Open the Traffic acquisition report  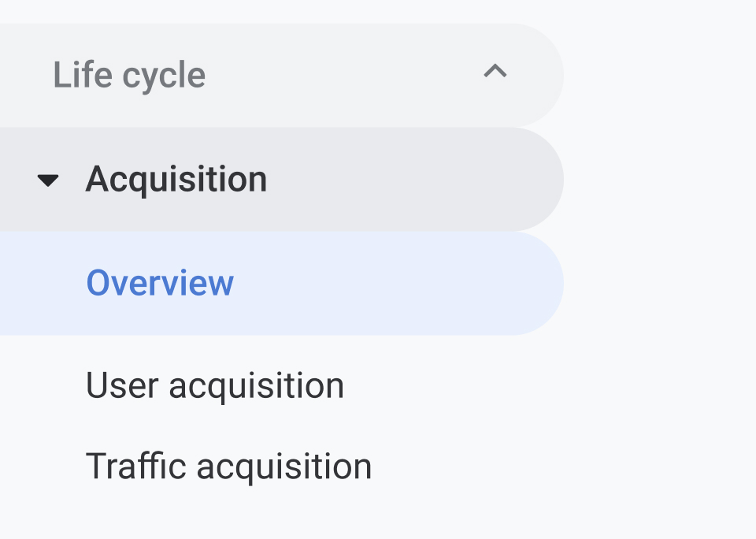click(x=228, y=467)
